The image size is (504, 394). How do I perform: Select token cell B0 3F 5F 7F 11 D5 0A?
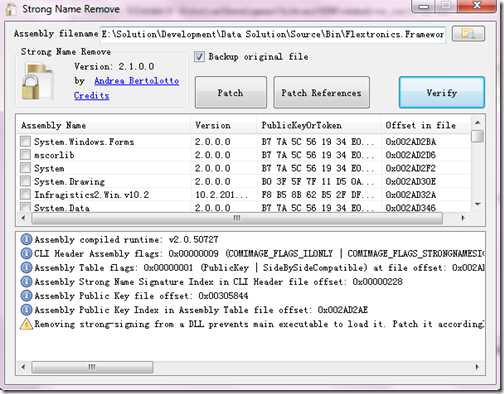tap(318, 182)
